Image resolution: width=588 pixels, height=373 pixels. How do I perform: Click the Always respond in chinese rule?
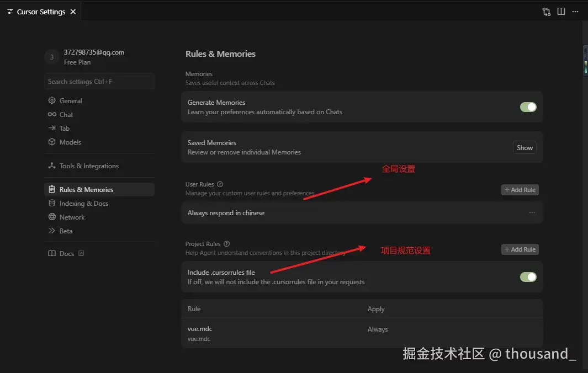point(362,212)
